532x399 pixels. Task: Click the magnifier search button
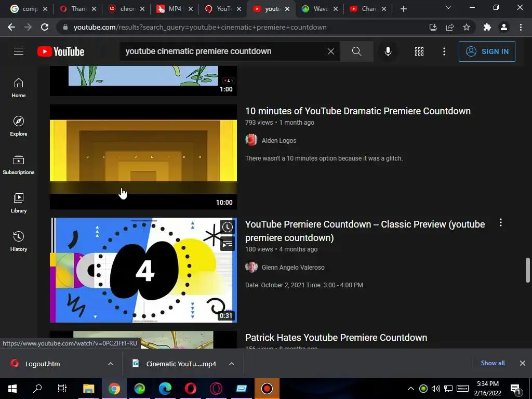[356, 51]
